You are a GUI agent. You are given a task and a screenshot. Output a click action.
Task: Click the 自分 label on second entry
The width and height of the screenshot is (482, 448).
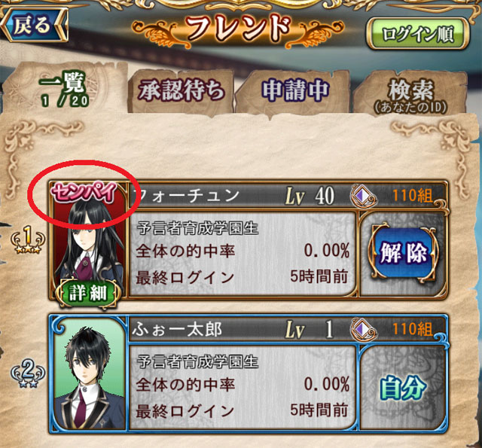point(403,389)
